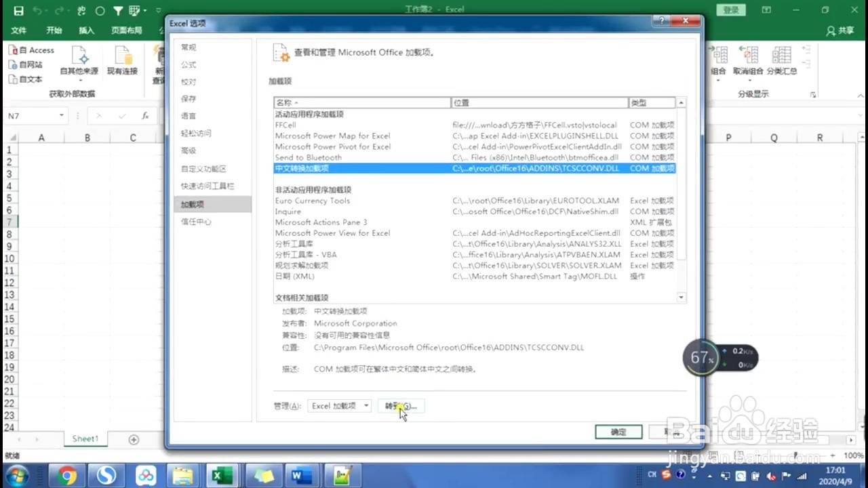Import data from web (自网站)
This screenshot has height=488, width=868.
point(26,65)
